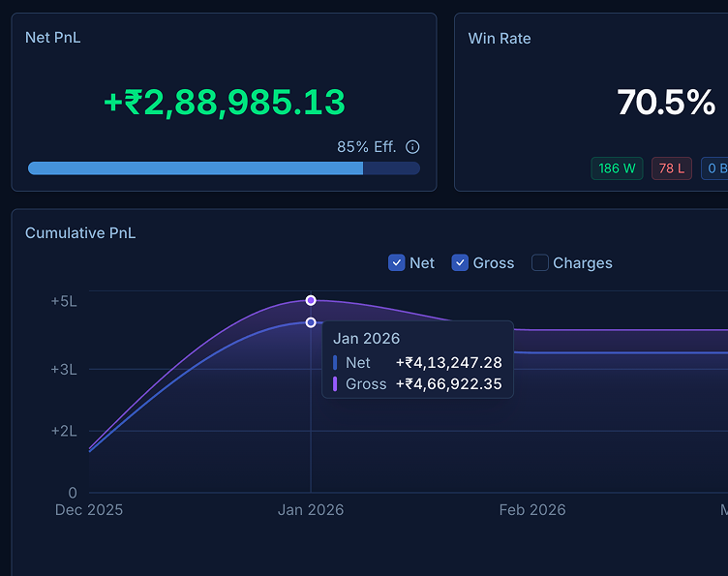Select the Gross data point at Jan 2026
Viewport: 728px width, 576px height.
click(x=311, y=300)
